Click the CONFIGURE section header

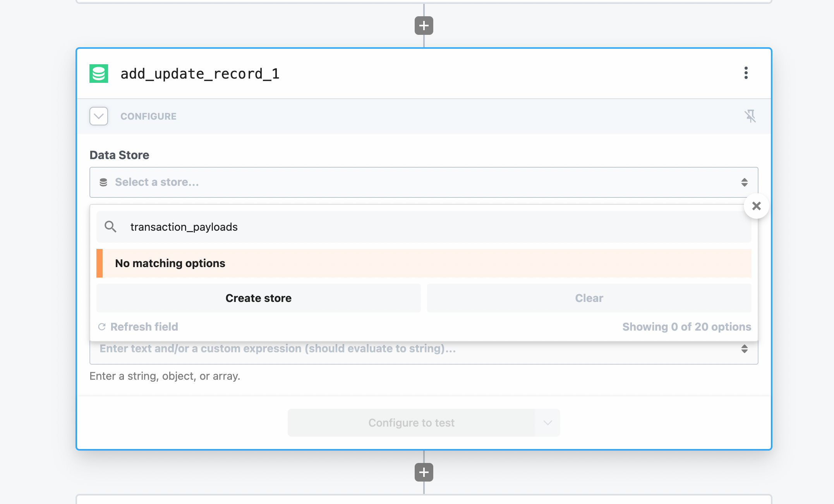point(148,116)
